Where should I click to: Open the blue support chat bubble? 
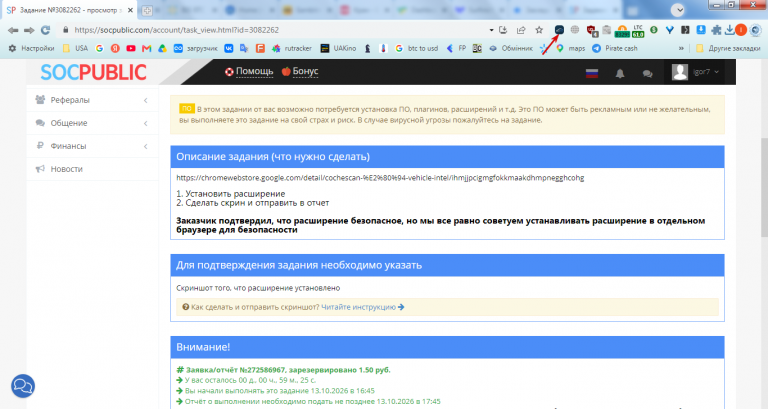coord(23,386)
